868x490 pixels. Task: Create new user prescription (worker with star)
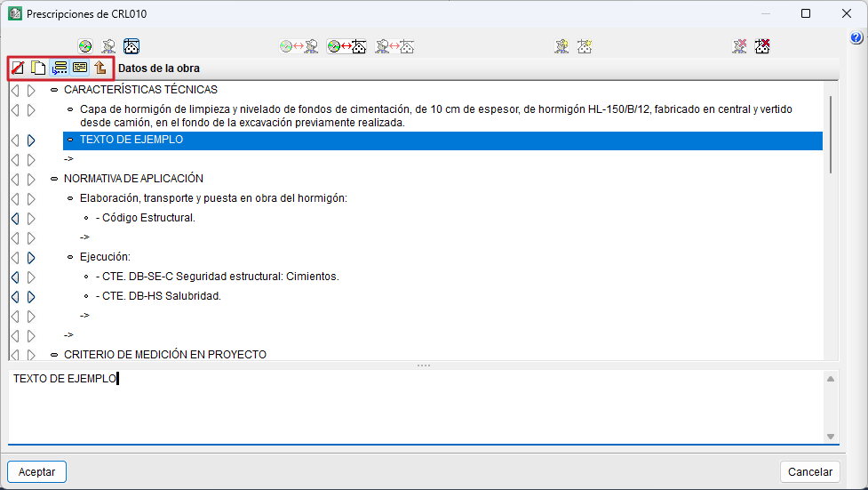561,46
